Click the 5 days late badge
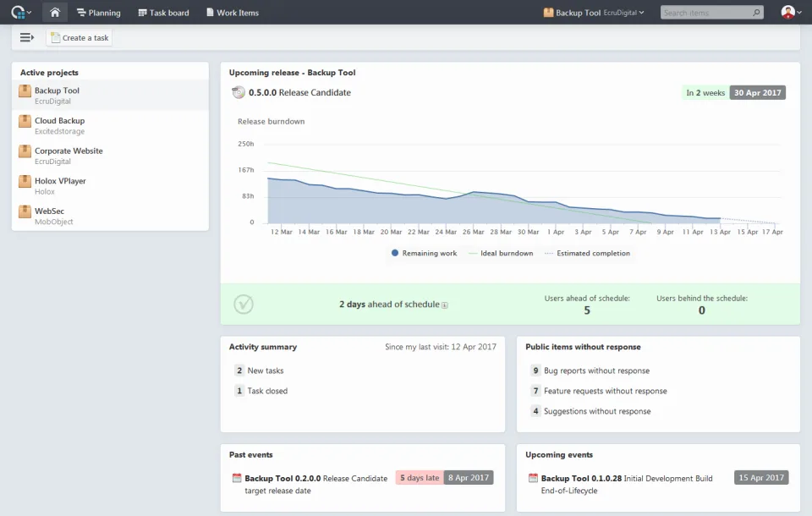 click(420, 478)
